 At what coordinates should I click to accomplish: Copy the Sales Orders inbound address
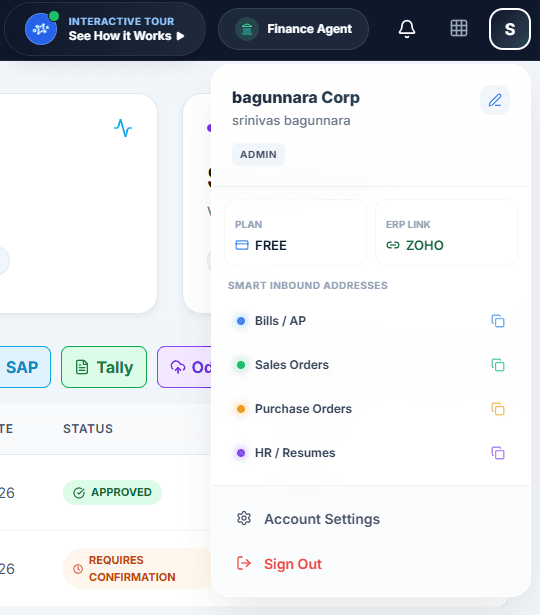[498, 365]
